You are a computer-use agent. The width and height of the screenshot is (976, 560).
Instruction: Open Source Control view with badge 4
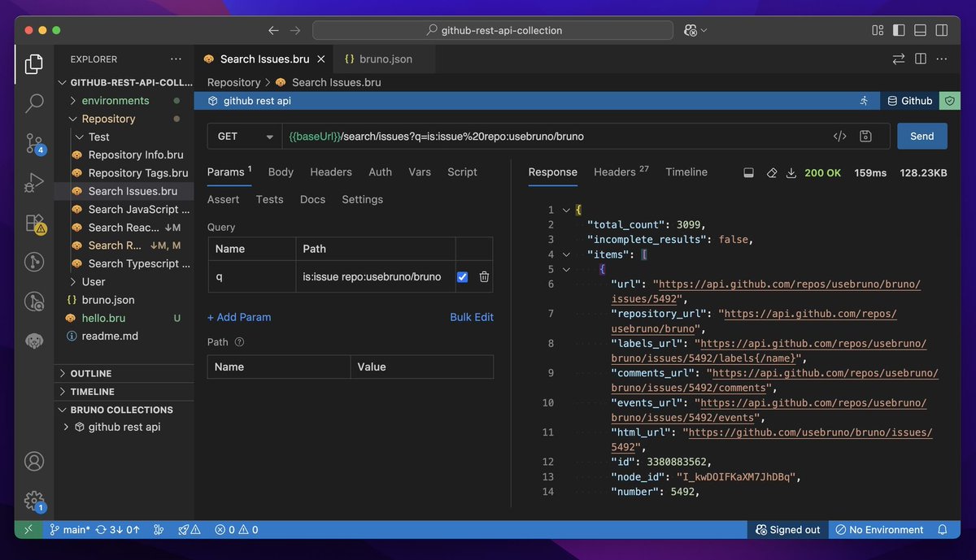point(34,143)
